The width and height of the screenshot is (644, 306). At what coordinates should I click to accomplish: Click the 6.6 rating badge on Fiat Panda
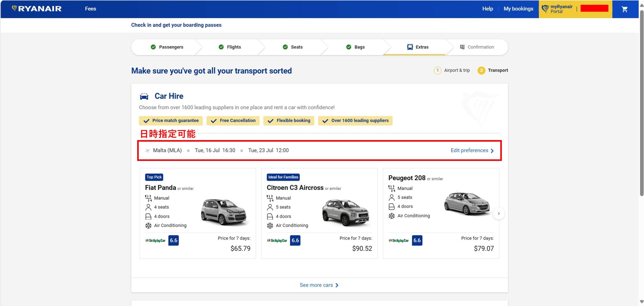click(173, 240)
